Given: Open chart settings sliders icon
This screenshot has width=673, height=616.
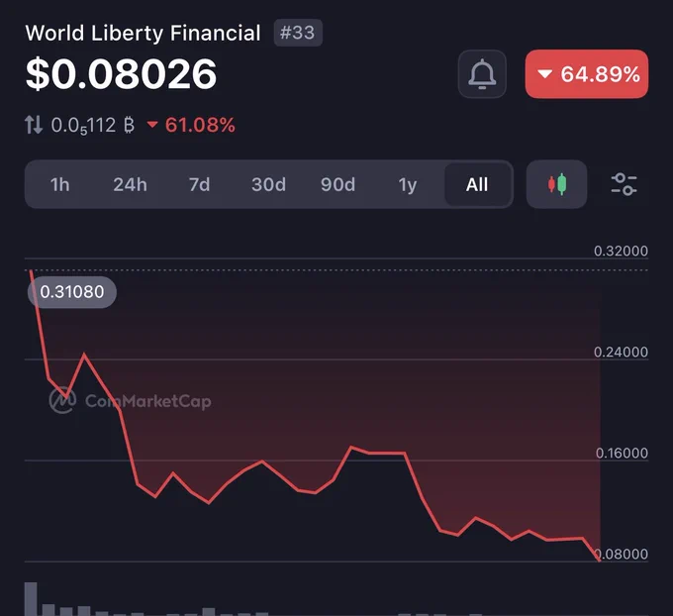Looking at the screenshot, I should (624, 184).
